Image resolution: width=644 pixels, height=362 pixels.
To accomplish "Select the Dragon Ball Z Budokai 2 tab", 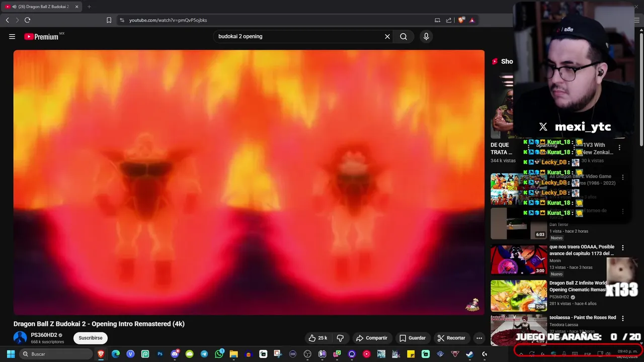I will tap(42, 7).
